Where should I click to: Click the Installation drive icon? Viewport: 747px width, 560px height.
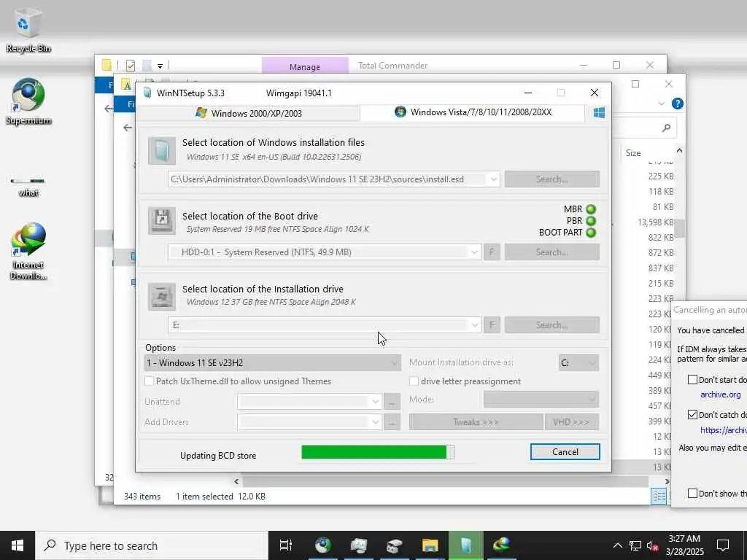click(162, 296)
